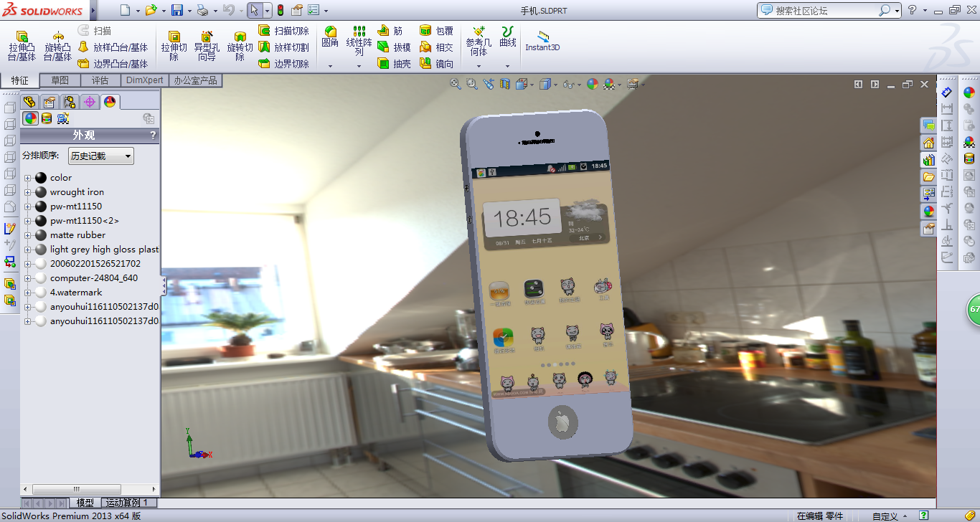Click the 曲线 curves tool
The height and width of the screenshot is (522, 980).
tap(508, 37)
